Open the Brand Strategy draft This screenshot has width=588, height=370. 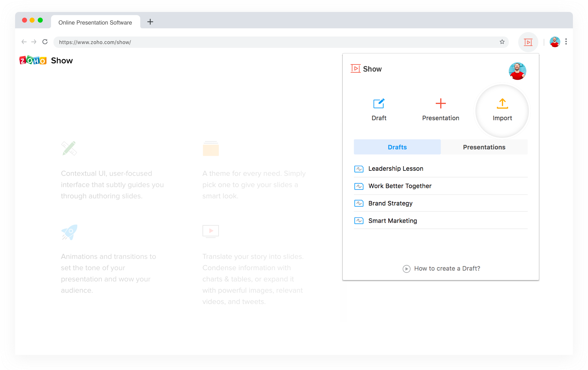coord(441,203)
